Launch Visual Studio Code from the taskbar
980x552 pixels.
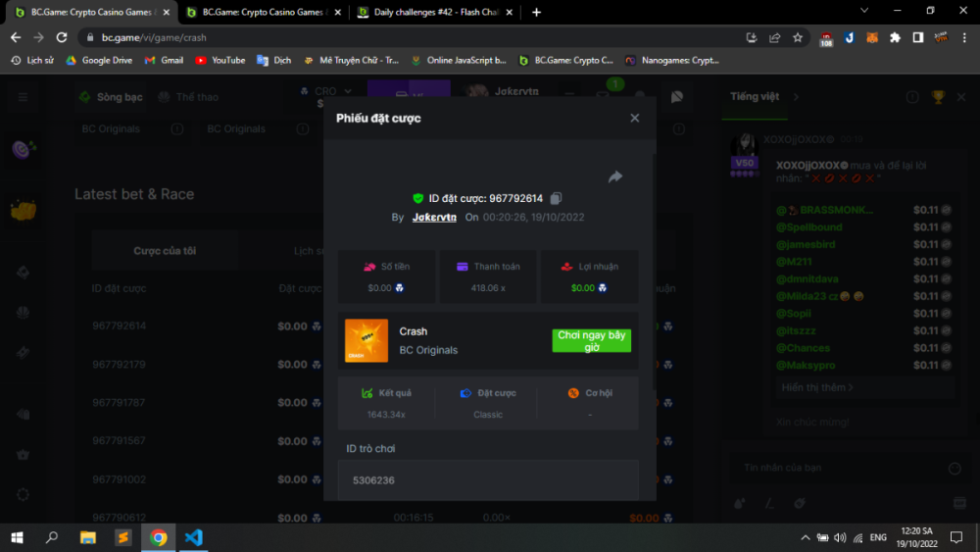pos(193,537)
